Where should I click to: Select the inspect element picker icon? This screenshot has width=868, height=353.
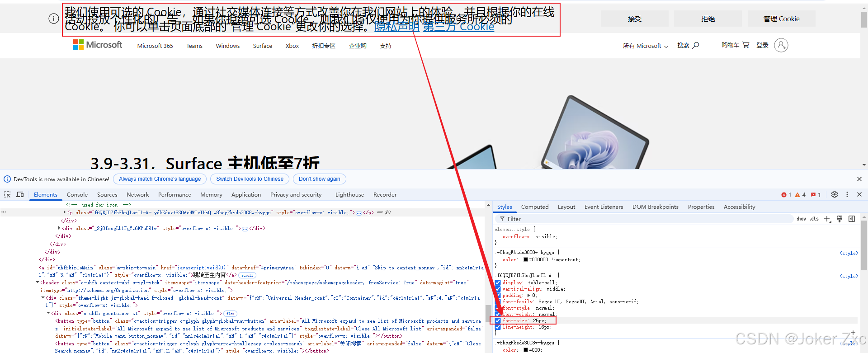(7, 194)
